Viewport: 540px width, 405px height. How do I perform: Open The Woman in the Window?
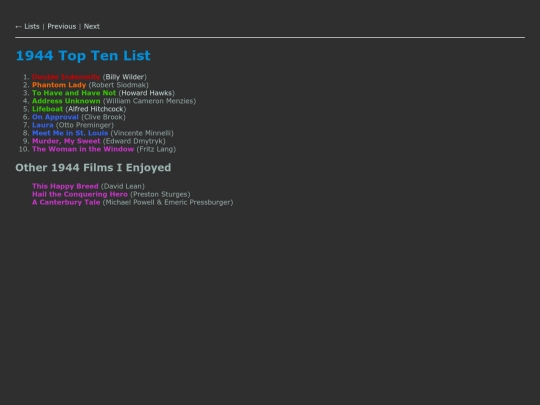(83, 149)
